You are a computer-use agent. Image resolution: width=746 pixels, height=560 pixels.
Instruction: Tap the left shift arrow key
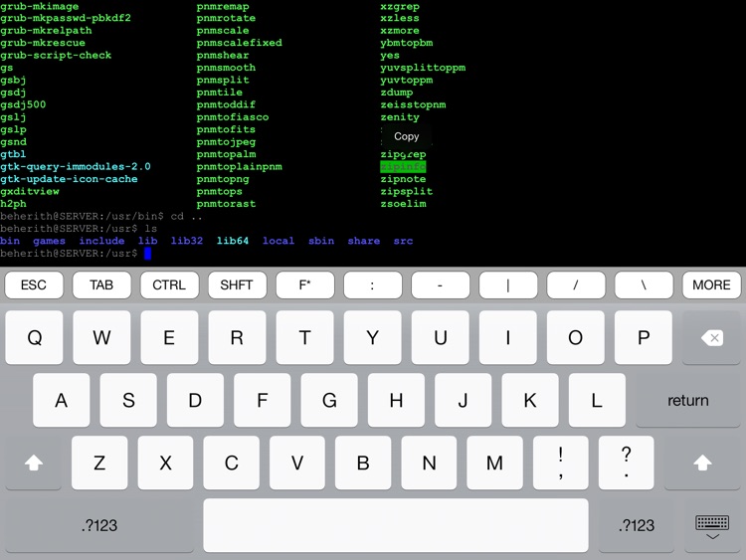click(34, 463)
